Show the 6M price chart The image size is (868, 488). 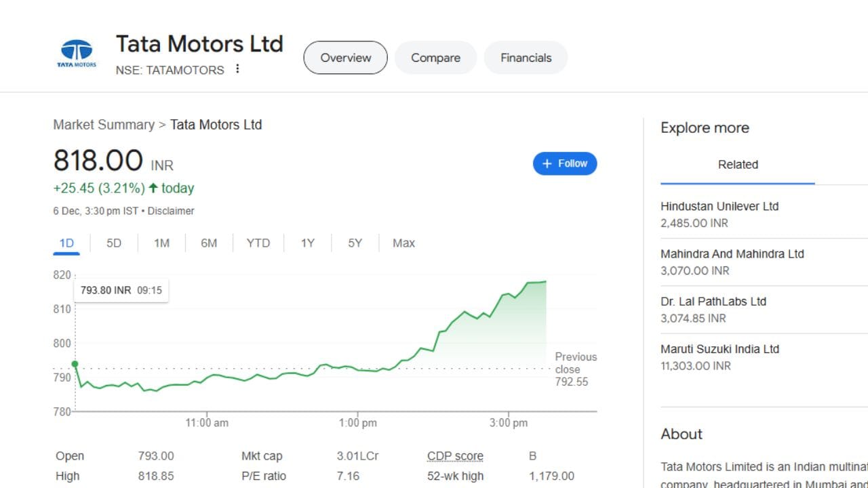tap(209, 243)
